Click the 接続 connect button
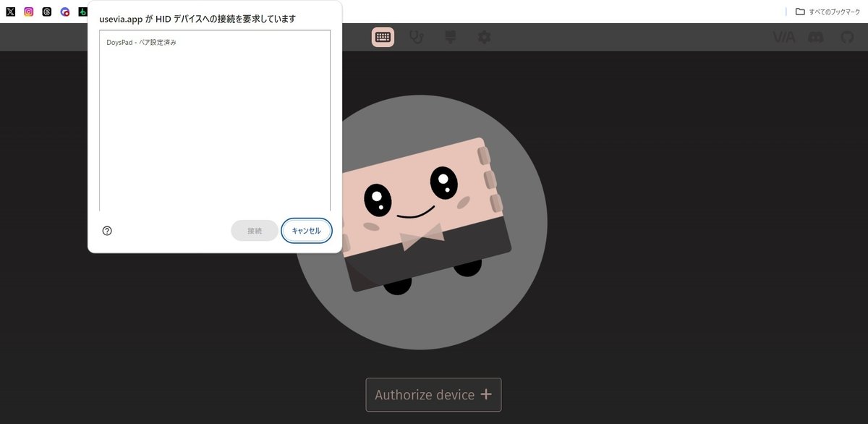This screenshot has height=424, width=868. tap(255, 231)
